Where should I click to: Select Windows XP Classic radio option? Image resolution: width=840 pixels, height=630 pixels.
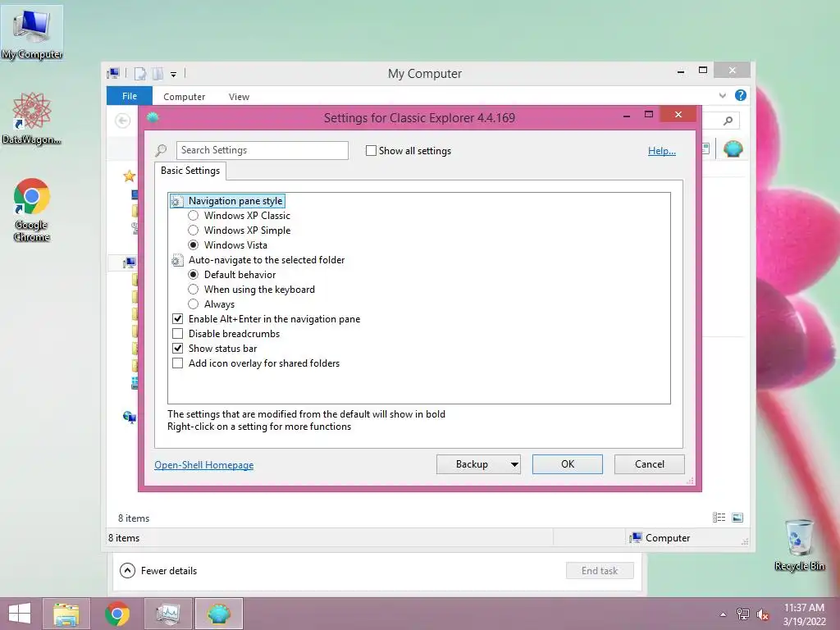194,216
